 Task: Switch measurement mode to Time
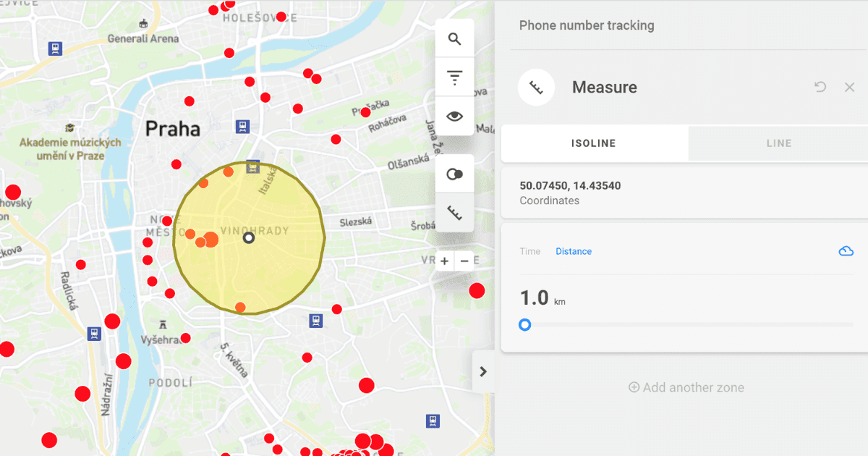pos(529,251)
